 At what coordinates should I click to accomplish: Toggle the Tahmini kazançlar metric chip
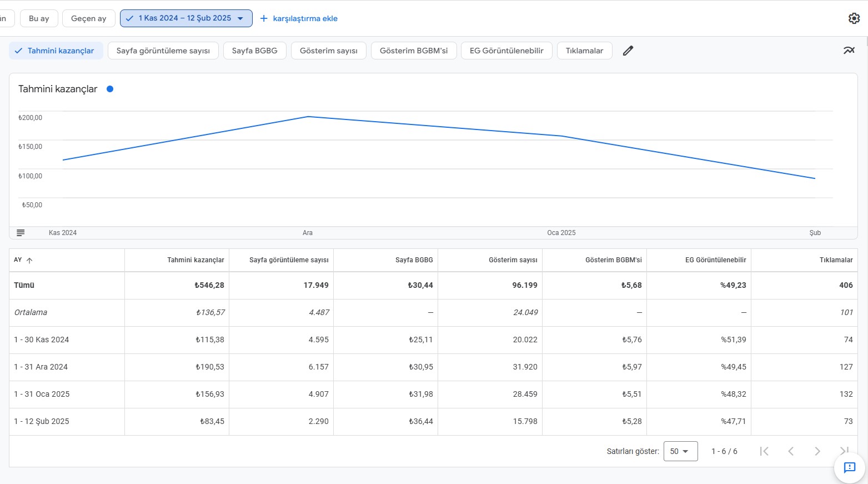pyautogui.click(x=56, y=51)
